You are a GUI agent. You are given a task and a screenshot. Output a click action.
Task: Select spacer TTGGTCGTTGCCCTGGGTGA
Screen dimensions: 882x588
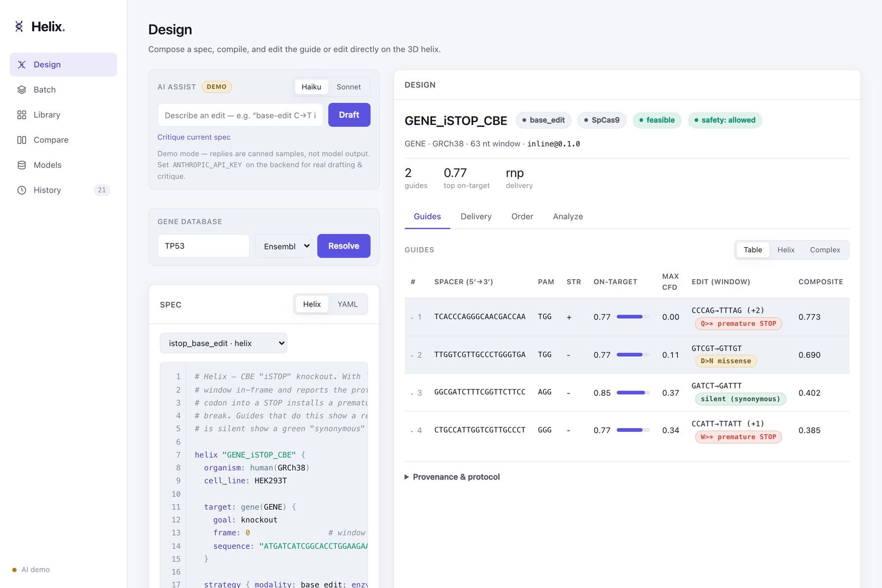[x=480, y=355]
